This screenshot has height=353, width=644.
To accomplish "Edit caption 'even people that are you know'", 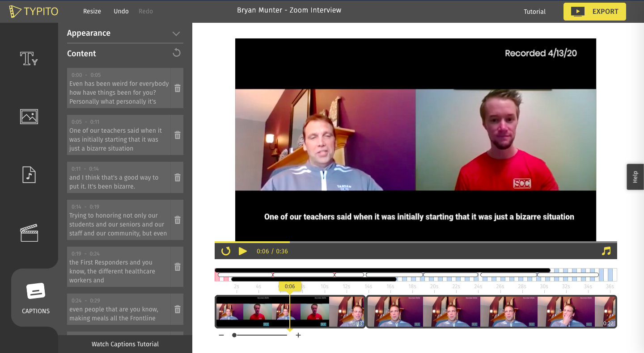I will [x=119, y=309].
